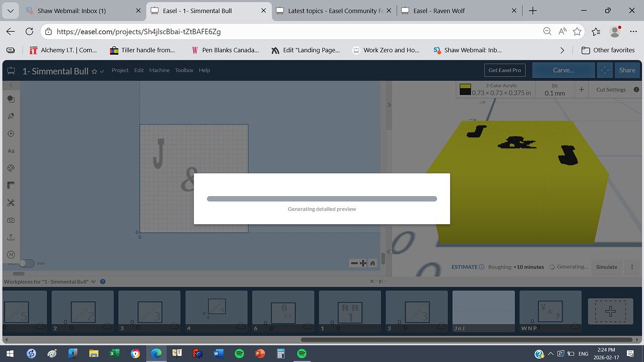
Task: Click the 2-Color Acrylic material swatch
Action: pyautogui.click(x=465, y=89)
